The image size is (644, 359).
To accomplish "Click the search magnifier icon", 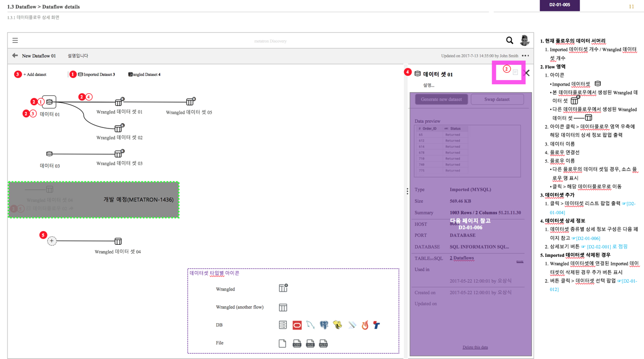I will click(x=509, y=40).
